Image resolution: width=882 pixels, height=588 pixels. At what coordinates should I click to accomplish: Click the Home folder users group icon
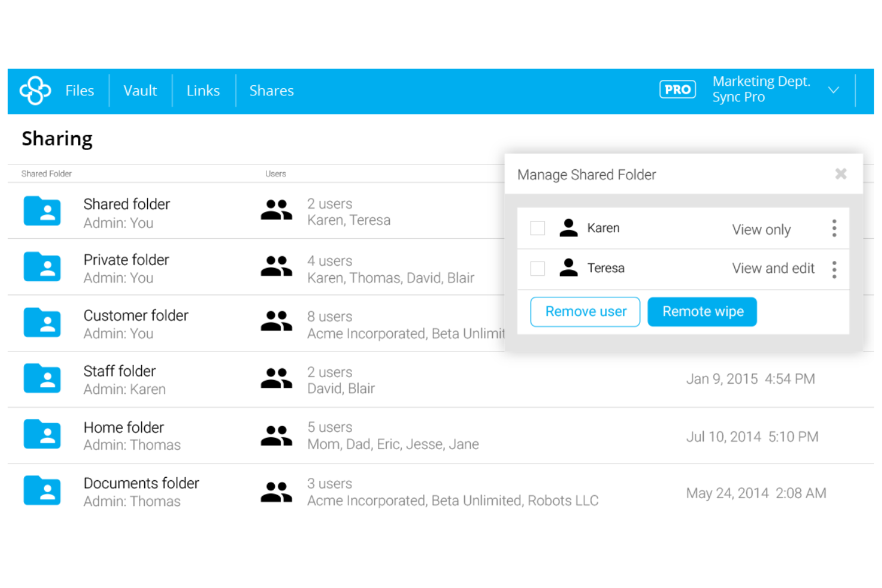point(276,435)
